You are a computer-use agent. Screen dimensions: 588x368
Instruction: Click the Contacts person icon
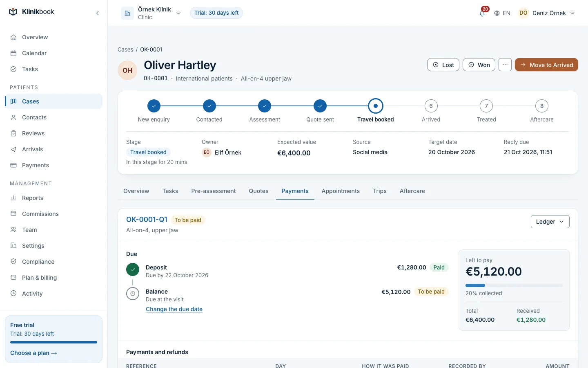click(x=13, y=117)
